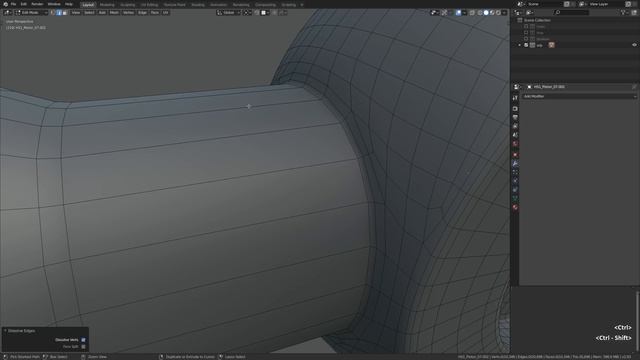Toggle proportional editing
The width and height of the screenshot is (640, 360).
pyautogui.click(x=275, y=13)
